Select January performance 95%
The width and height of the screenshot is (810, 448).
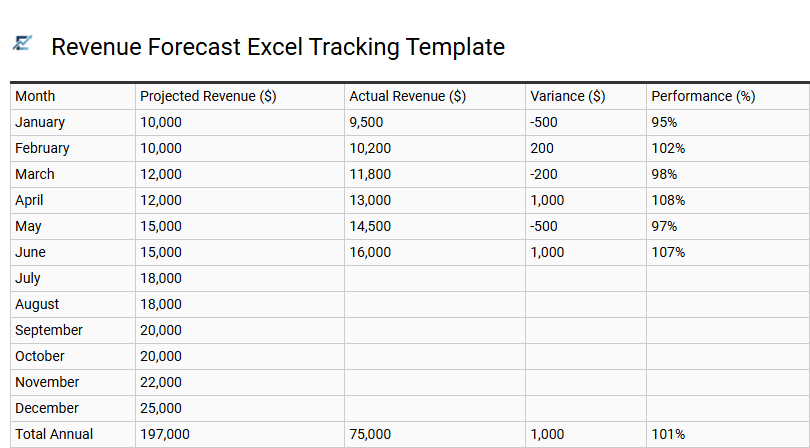[x=664, y=122]
